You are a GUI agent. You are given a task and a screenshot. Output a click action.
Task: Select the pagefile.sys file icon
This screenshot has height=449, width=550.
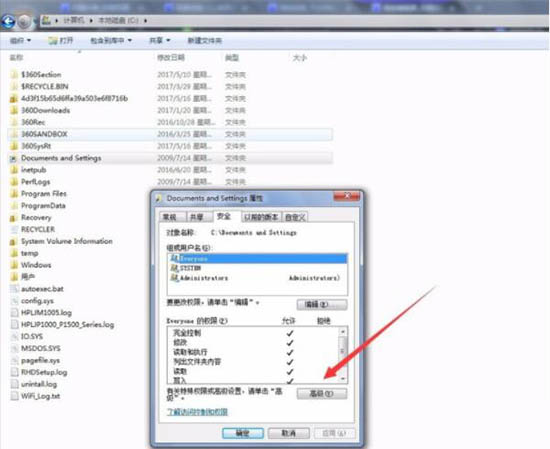pyautogui.click(x=14, y=360)
